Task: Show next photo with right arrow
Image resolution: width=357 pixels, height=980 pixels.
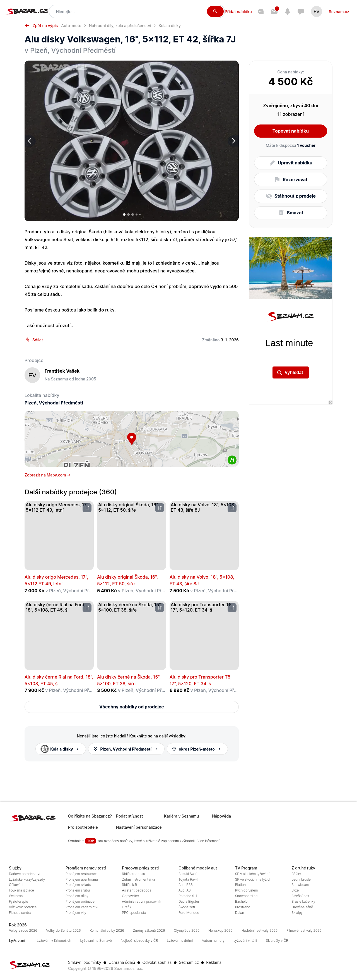Action: 233,141
